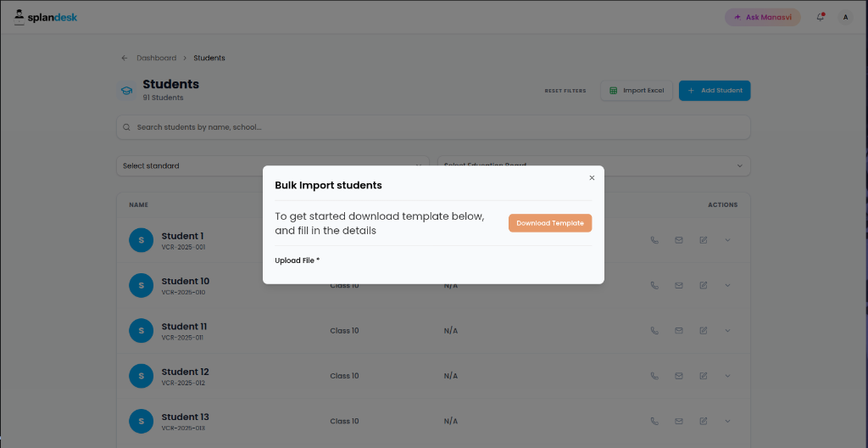
Task: Click the Student 13 avatar circle
Action: click(142, 421)
